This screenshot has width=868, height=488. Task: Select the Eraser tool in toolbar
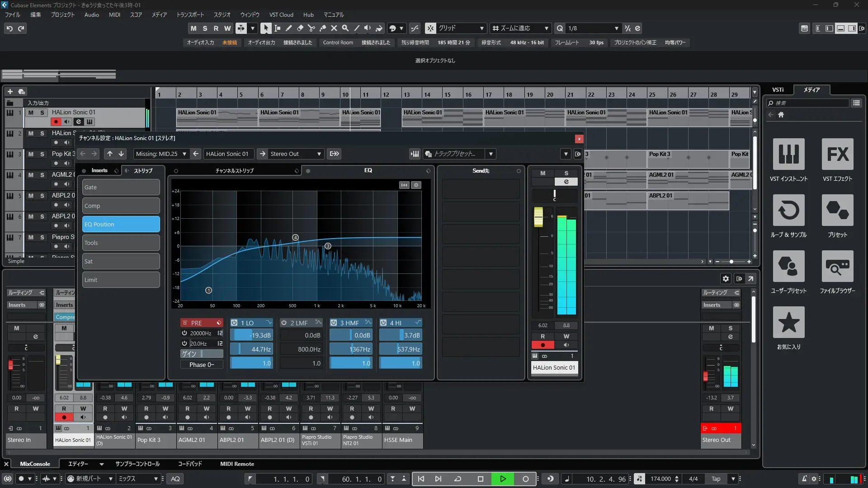(x=300, y=28)
